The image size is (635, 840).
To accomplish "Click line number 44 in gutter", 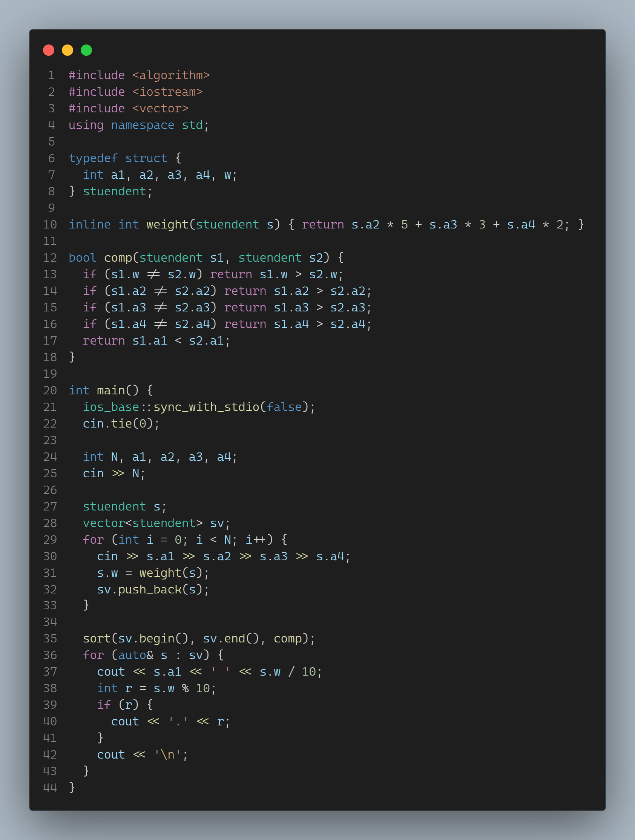I will click(x=50, y=788).
